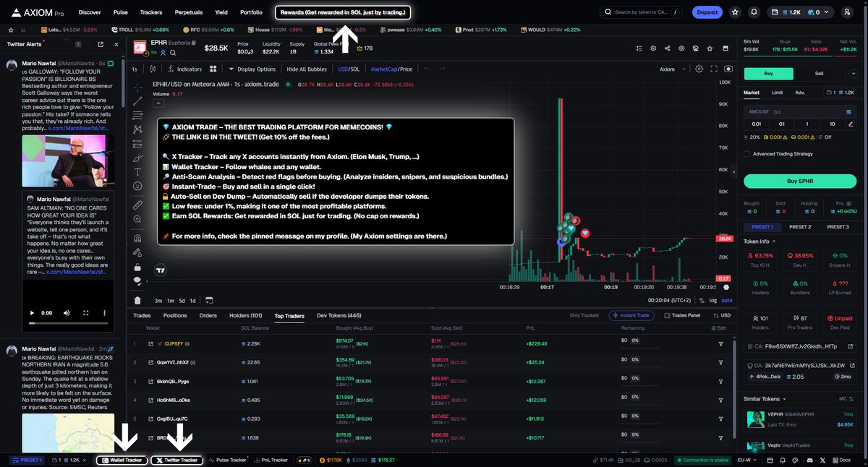The height and width of the screenshot is (467, 868).
Task: Open Pulse Tracker in bottom bar
Action: pyautogui.click(x=228, y=460)
